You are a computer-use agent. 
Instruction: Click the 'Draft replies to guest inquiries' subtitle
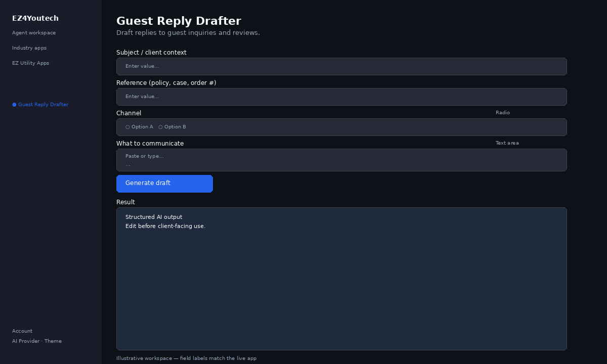coord(188,33)
